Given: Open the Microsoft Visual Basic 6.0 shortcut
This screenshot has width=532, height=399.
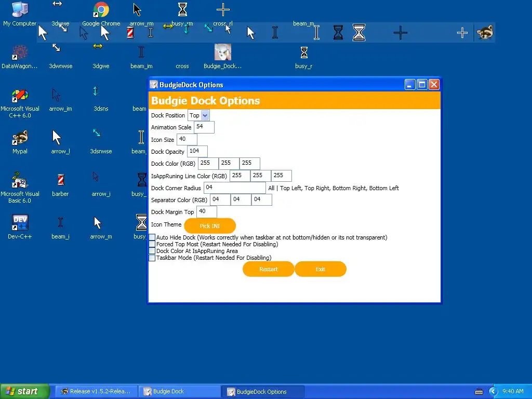Looking at the screenshot, I should click(x=20, y=188).
